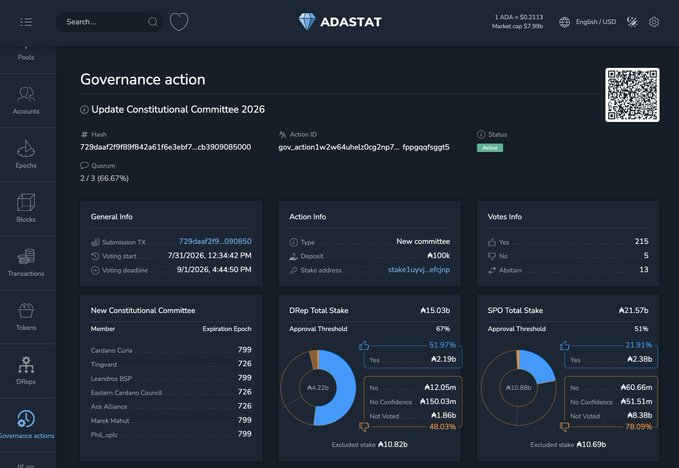Click the Active status badge
This screenshot has width=679, height=468.
[490, 148]
